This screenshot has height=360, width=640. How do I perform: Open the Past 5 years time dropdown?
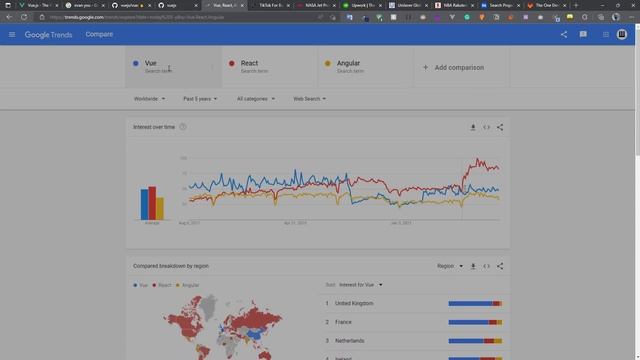[200, 99]
